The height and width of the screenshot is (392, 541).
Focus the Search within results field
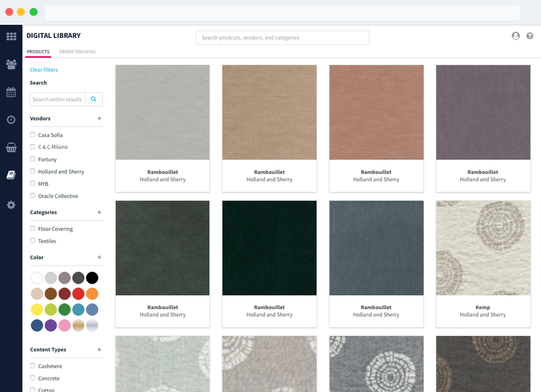point(57,99)
